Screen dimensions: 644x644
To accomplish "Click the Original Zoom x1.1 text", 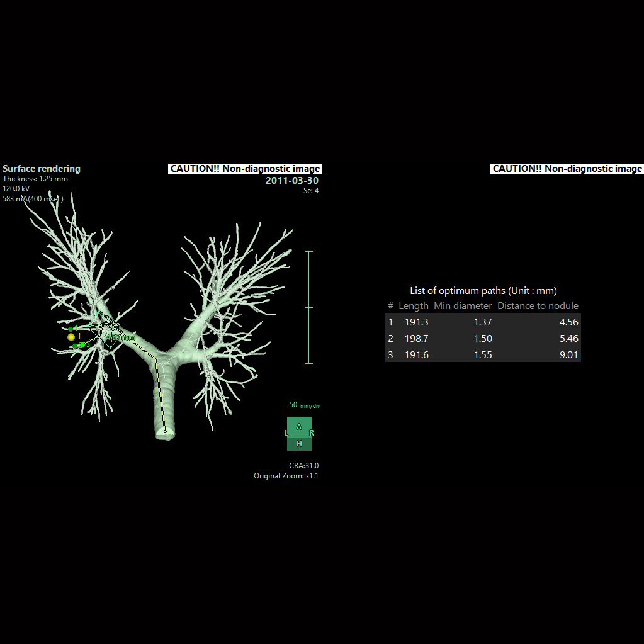I will point(286,476).
